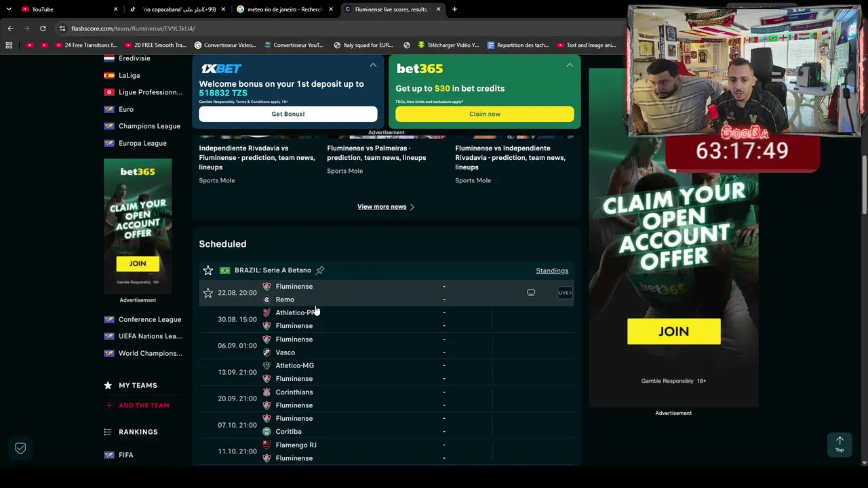The width and height of the screenshot is (868, 488).
Task: Open Ligue Professionnelle in the sidebar
Action: pos(151,92)
